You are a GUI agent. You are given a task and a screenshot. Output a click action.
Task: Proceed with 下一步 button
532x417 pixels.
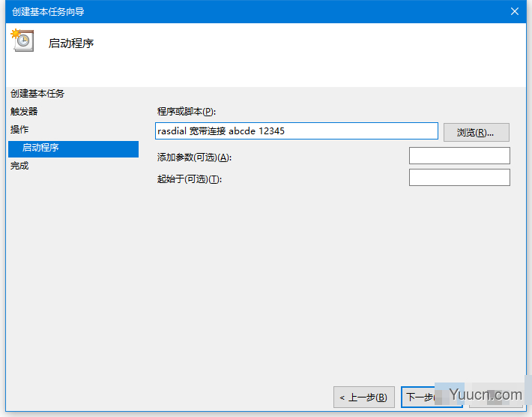[x=432, y=397]
